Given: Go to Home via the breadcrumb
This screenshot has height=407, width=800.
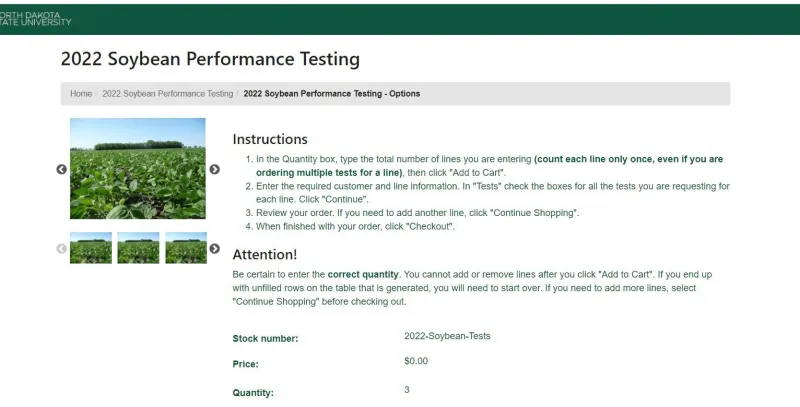Looking at the screenshot, I should point(81,94).
